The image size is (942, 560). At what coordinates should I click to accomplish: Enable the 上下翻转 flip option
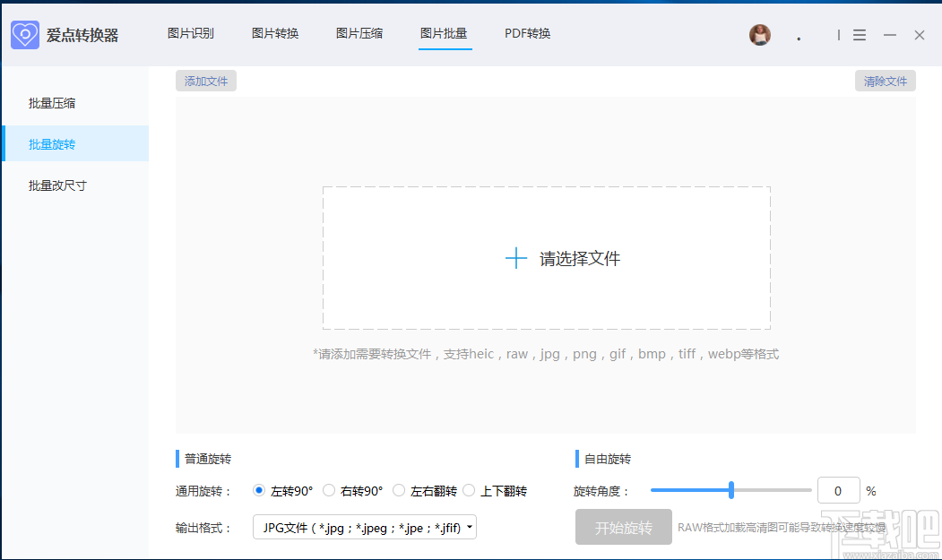click(x=468, y=490)
